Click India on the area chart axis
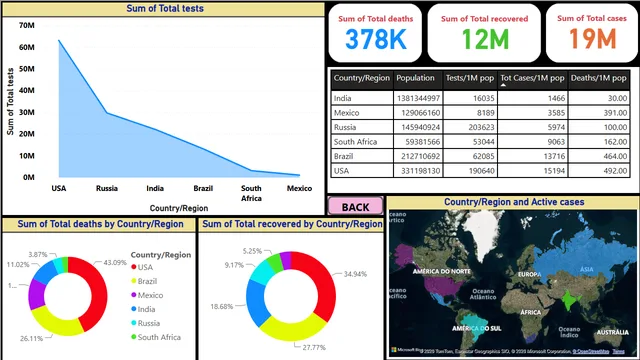This screenshot has height=360, width=640. click(x=155, y=188)
